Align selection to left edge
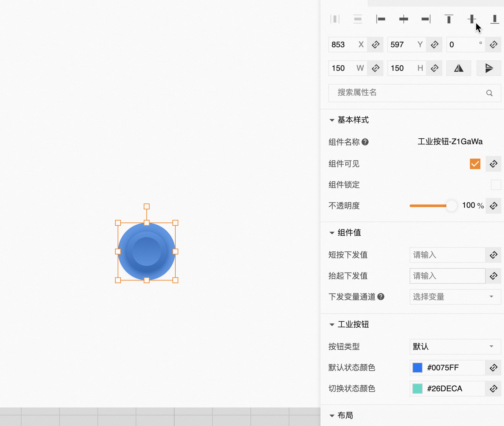This screenshot has height=426, width=504. pos(381,19)
